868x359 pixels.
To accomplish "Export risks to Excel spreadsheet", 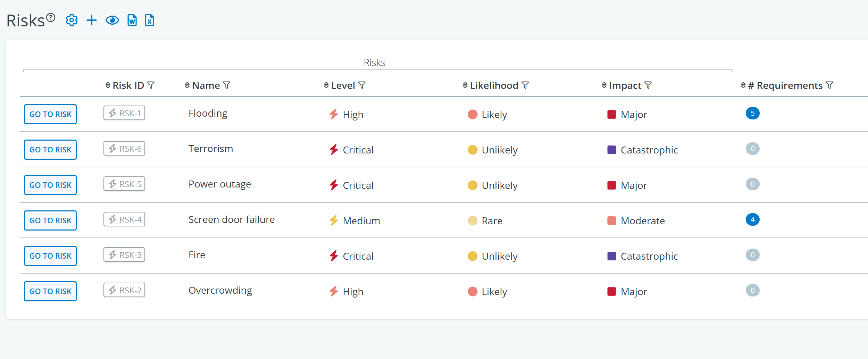I will pyautogui.click(x=150, y=20).
